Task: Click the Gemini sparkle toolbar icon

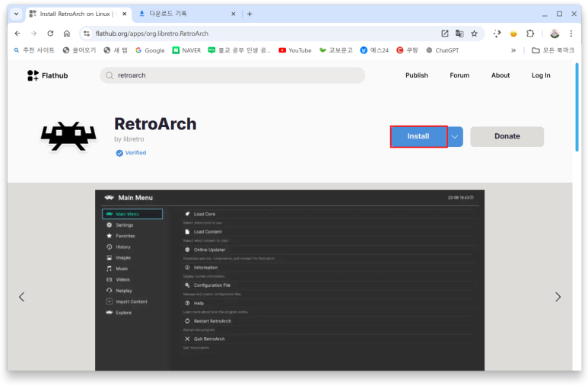Action: (x=497, y=33)
